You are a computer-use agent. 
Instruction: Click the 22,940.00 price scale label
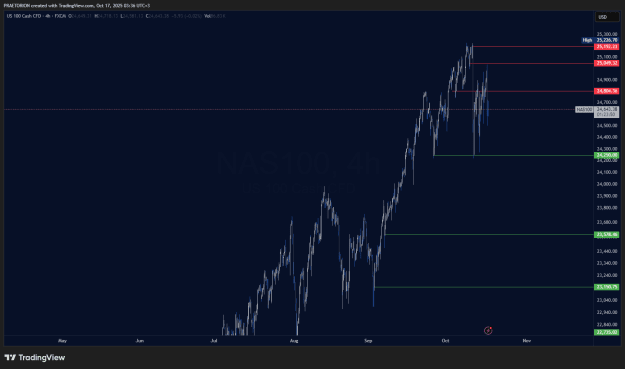(x=607, y=312)
